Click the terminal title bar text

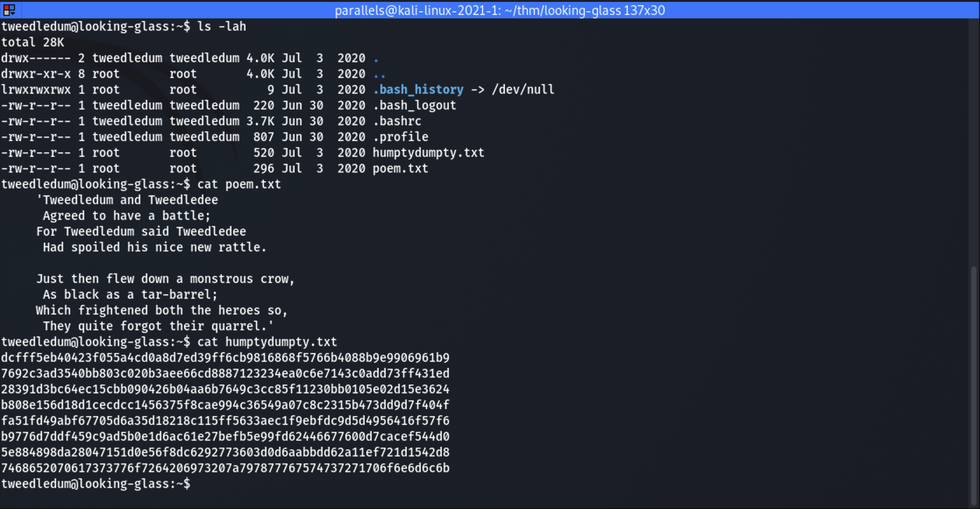500,10
